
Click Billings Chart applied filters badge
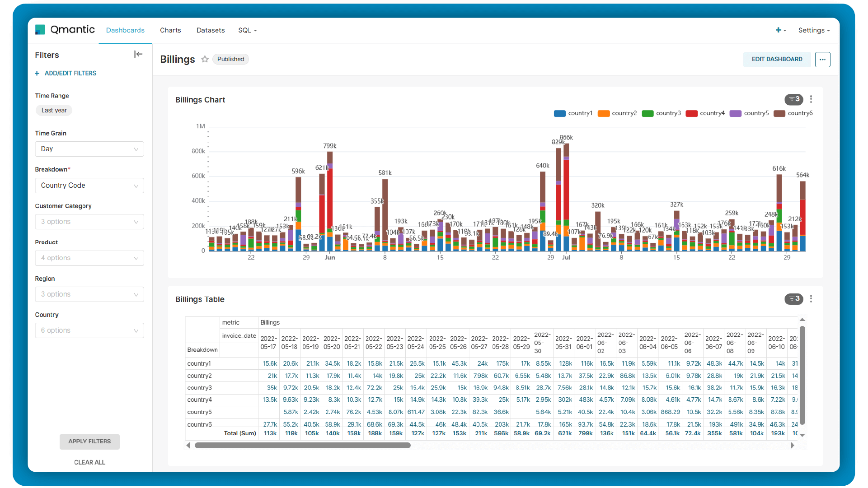click(794, 99)
